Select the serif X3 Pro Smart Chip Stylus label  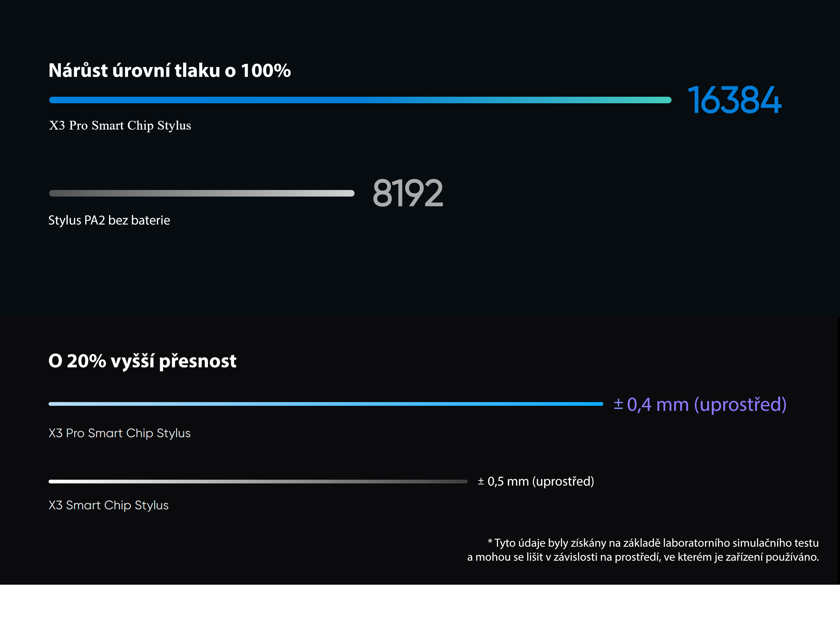coord(120,126)
